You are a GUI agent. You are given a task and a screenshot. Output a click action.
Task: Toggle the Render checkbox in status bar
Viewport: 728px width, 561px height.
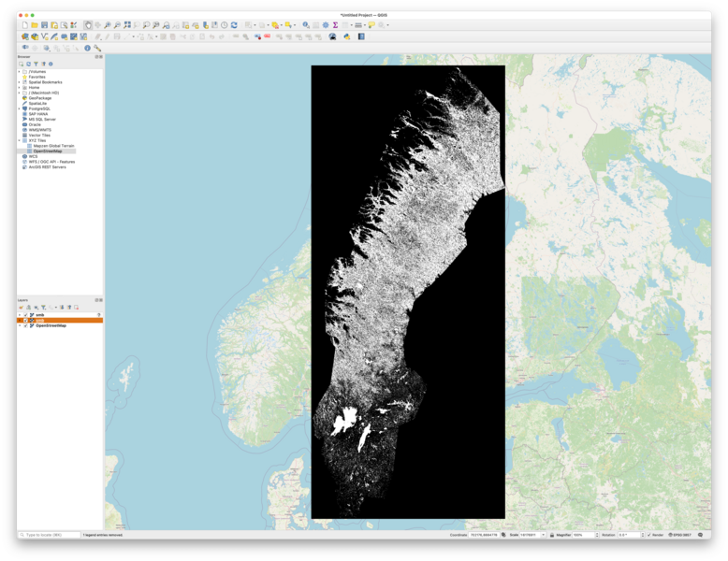coord(649,535)
